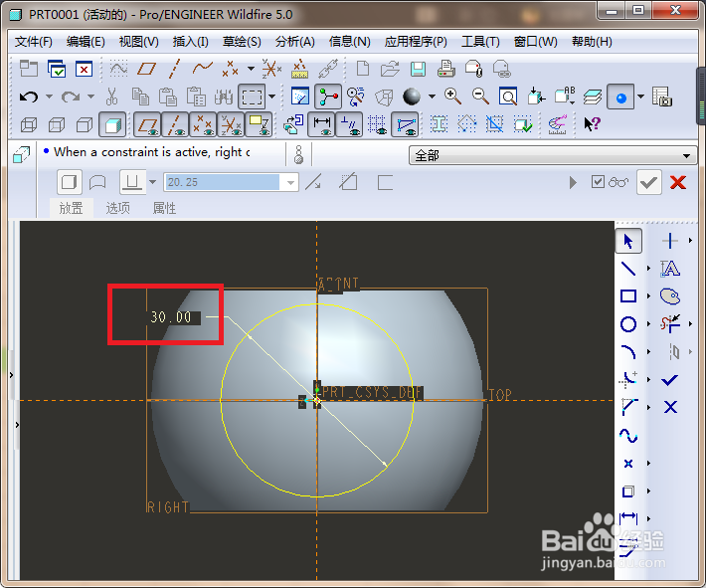706x588 pixels.
Task: Toggle datum planes display
Action: click(147, 124)
